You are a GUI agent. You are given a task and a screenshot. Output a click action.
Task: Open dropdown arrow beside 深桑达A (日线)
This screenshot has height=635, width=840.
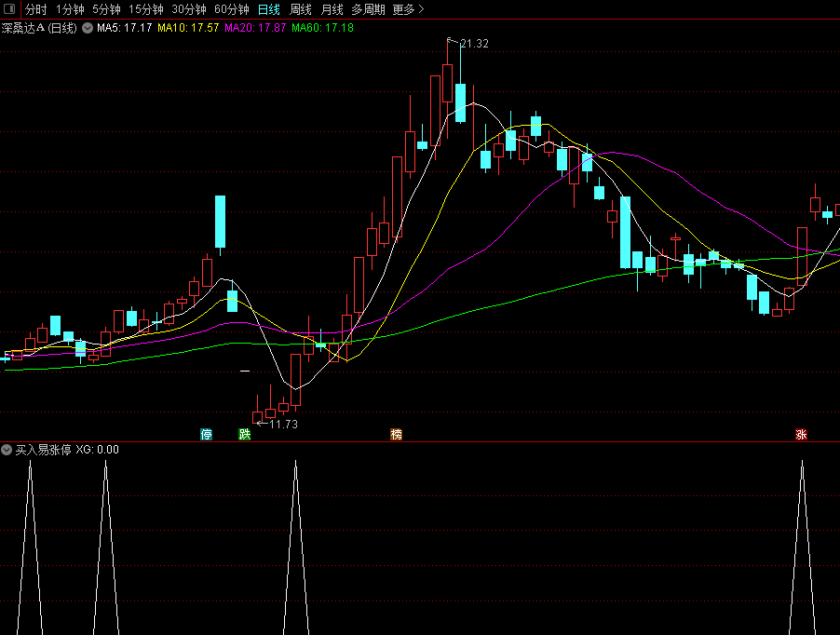(x=88, y=28)
